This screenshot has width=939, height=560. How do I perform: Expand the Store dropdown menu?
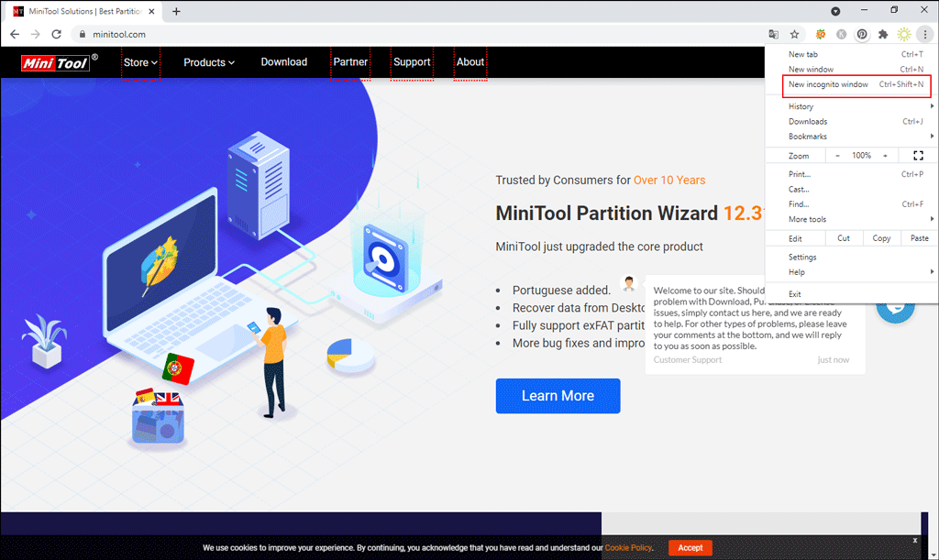140,62
